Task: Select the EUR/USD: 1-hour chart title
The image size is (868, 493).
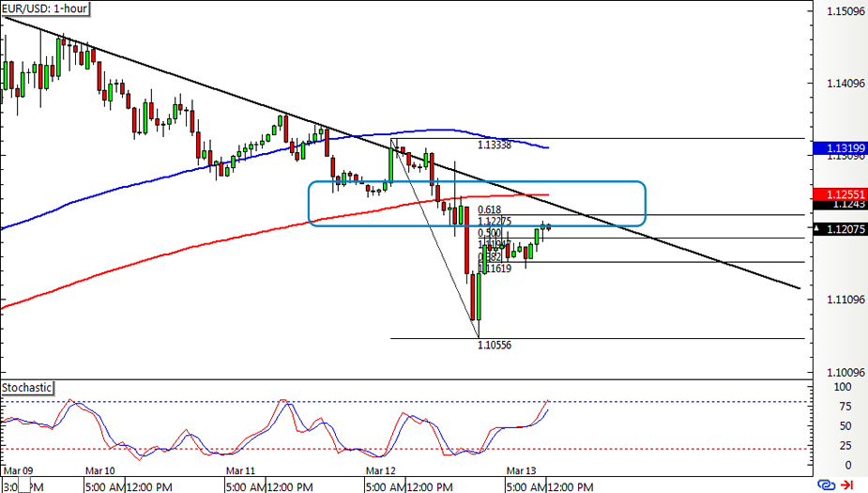Action: point(44,8)
